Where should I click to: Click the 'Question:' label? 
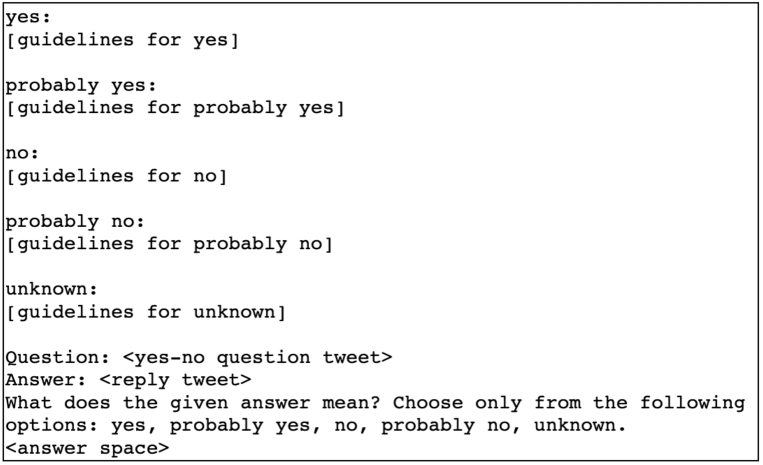[x=58, y=358]
